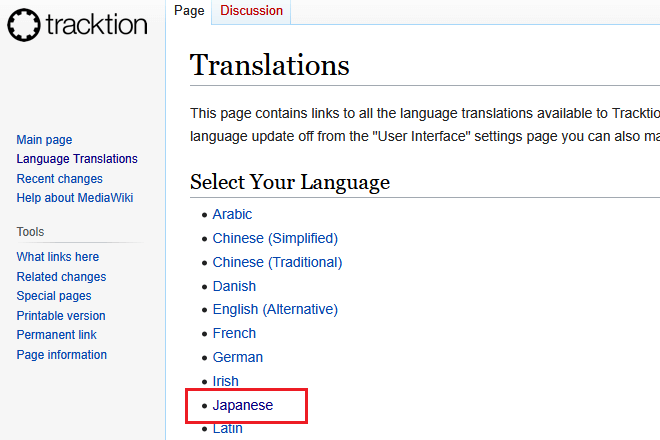Open the Printable version
The width and height of the screenshot is (660, 440).
(61, 316)
